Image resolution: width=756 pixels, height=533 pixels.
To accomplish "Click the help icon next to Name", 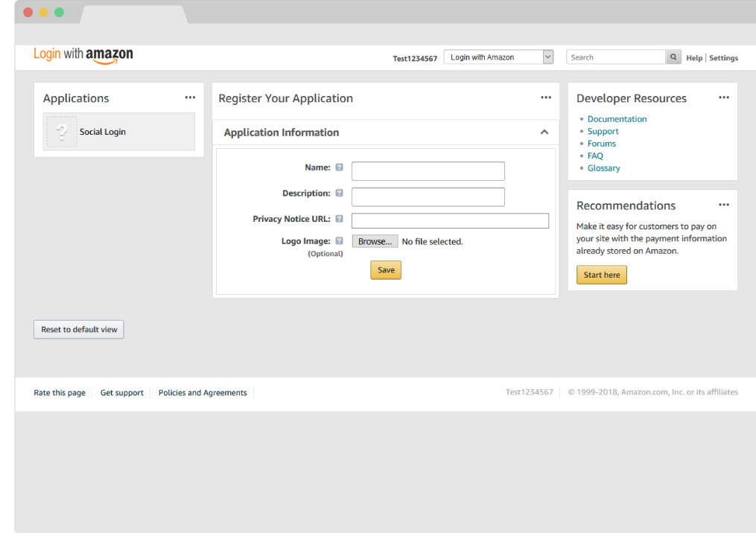I will click(339, 168).
